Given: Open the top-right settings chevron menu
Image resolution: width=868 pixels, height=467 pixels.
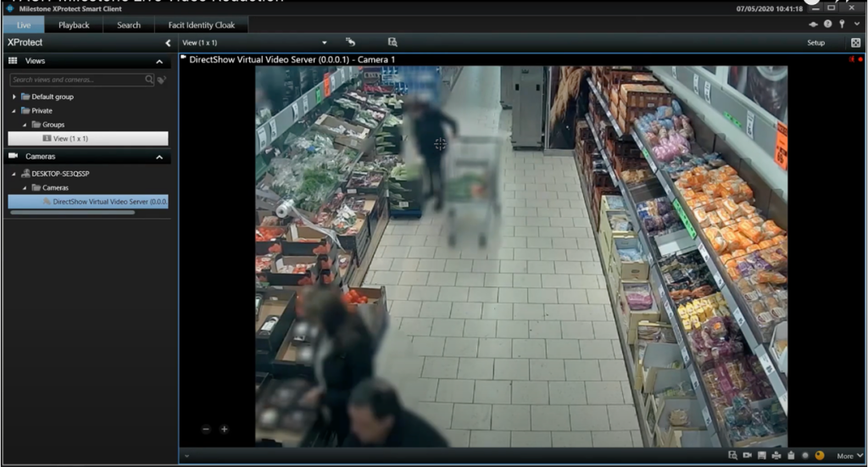Looking at the screenshot, I should tap(857, 24).
